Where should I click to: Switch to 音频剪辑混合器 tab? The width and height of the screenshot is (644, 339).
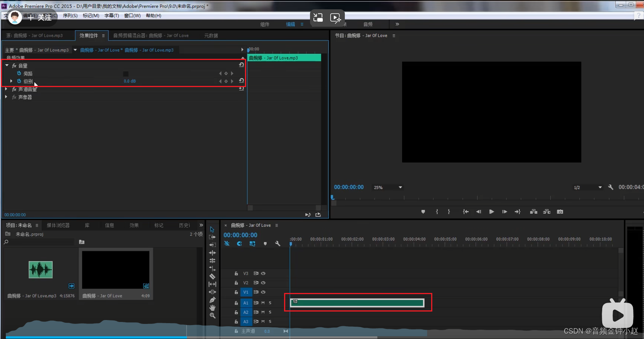tap(151, 36)
